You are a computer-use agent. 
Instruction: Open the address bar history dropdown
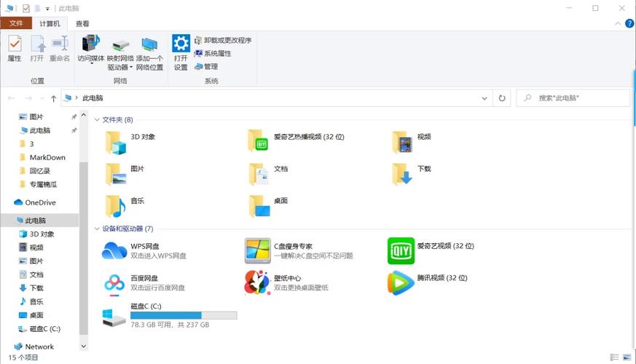pos(484,98)
